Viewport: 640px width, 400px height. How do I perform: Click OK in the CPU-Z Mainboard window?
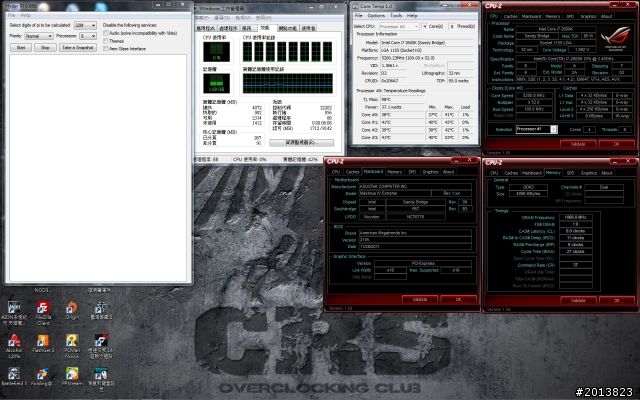point(458,299)
